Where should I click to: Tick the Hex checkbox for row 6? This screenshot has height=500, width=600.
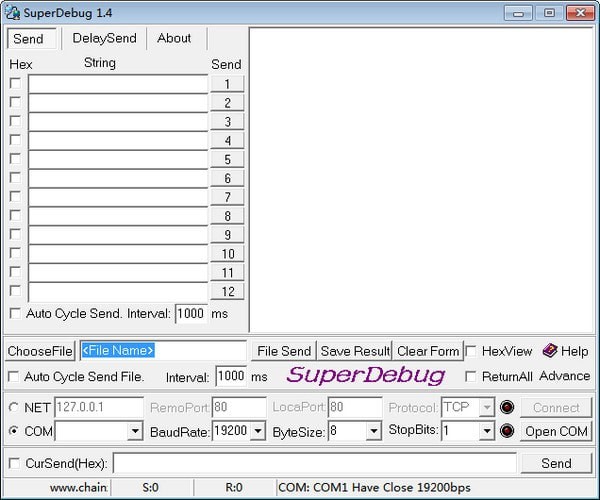coord(15,178)
